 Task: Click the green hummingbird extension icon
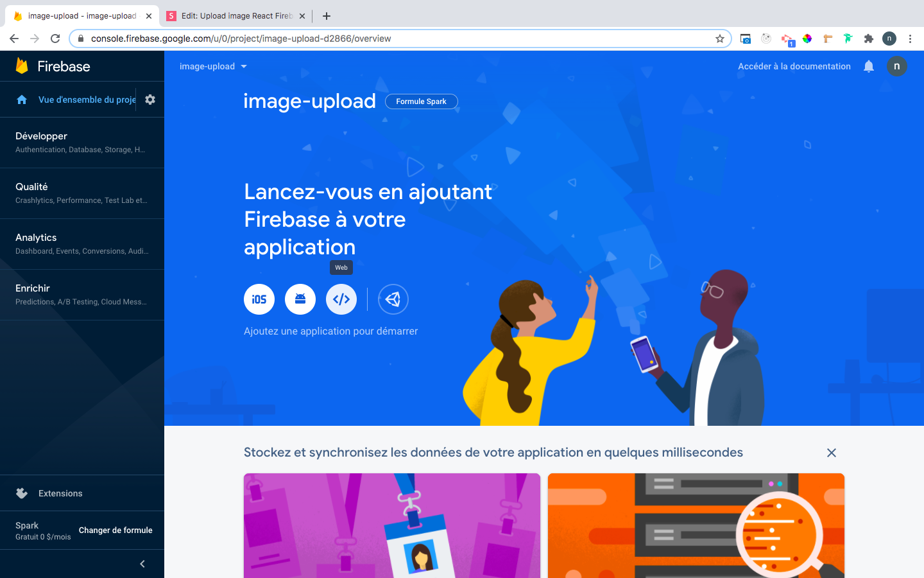[x=848, y=39]
